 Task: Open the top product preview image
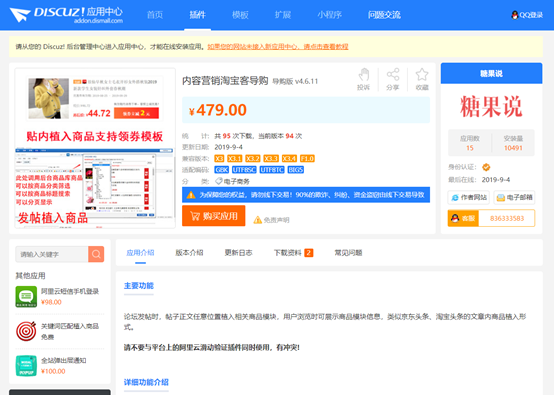coord(95,98)
